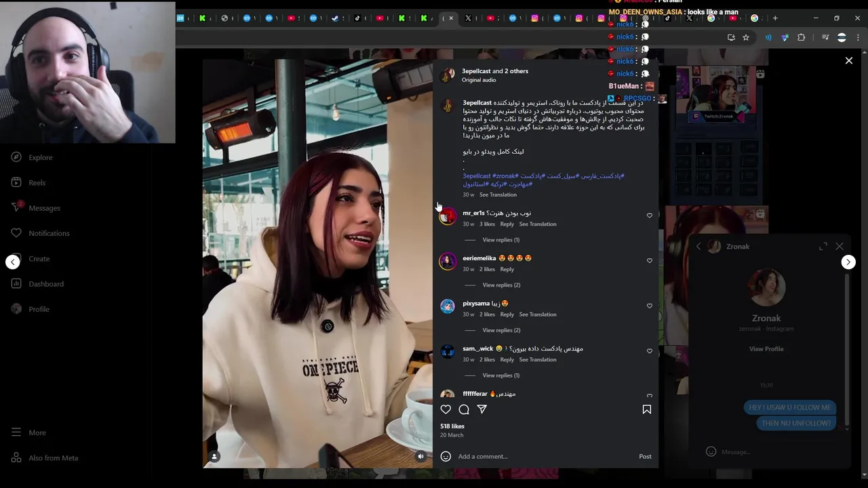Open the More hamburger menu
This screenshot has width=868, height=488.
(28, 432)
